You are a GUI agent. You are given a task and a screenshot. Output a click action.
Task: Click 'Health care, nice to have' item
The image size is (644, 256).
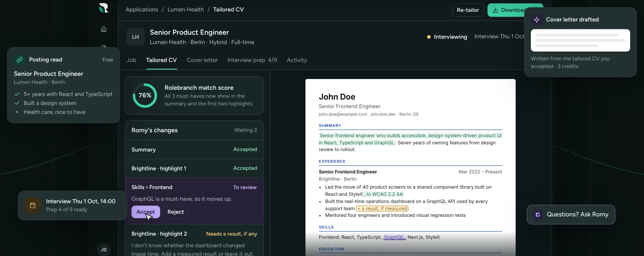coord(55,112)
